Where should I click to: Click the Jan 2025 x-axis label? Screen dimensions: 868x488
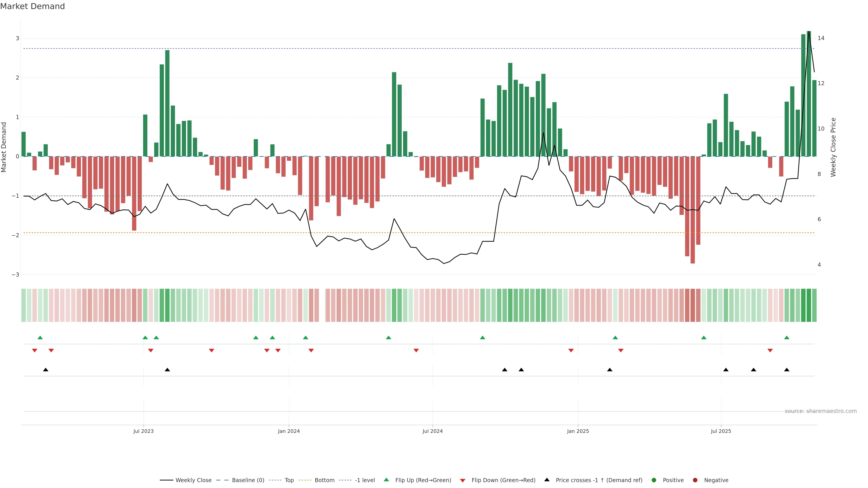578,431
